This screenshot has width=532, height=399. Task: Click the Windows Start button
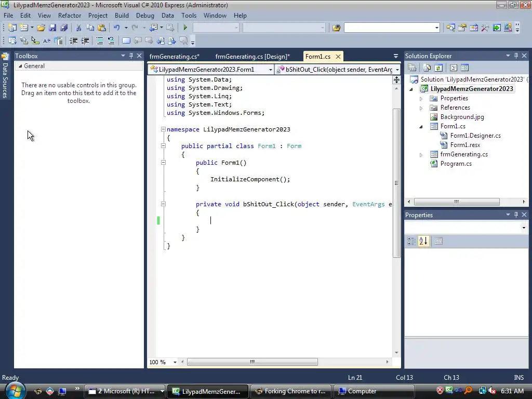point(15,391)
